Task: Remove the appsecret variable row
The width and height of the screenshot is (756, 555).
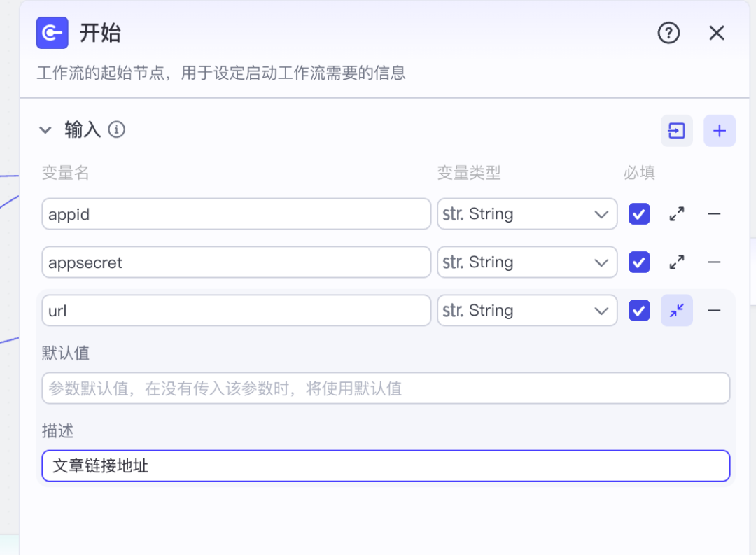Action: (714, 262)
